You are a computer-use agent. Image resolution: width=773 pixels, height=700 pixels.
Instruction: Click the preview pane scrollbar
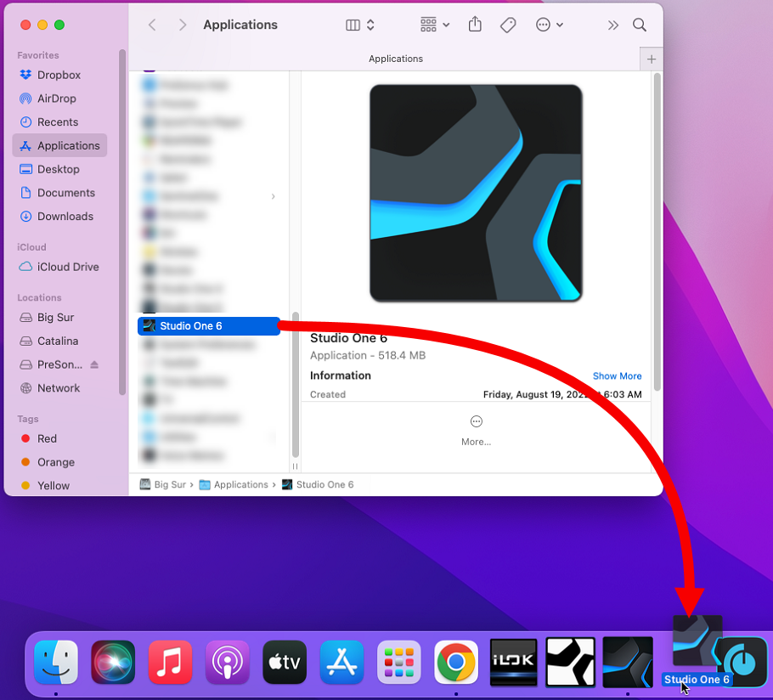(657, 232)
